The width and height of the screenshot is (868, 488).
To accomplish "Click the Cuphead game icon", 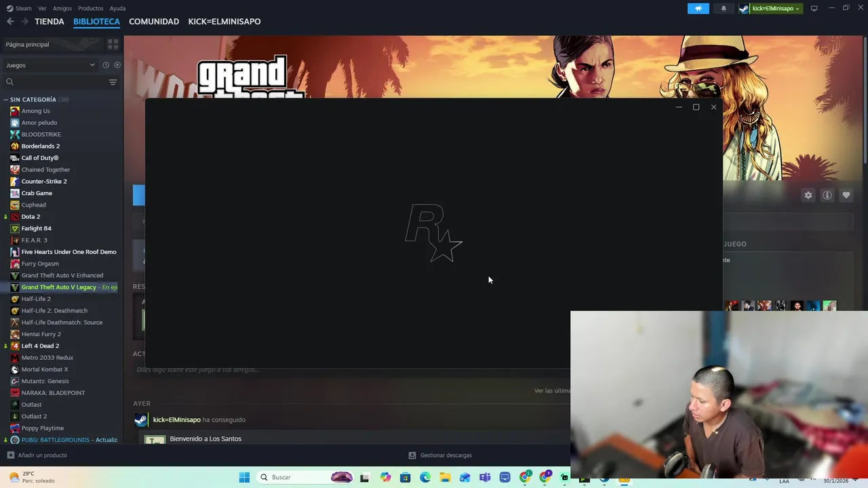I will [15, 205].
